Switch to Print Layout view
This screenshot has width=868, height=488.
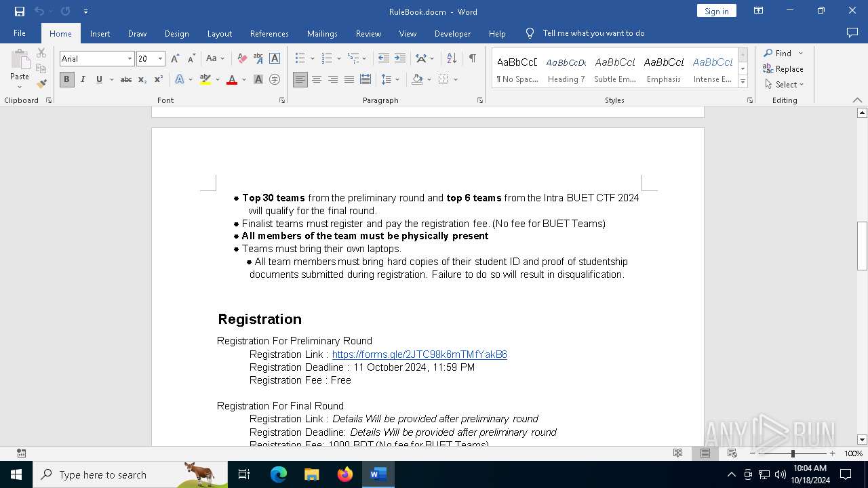[705, 453]
